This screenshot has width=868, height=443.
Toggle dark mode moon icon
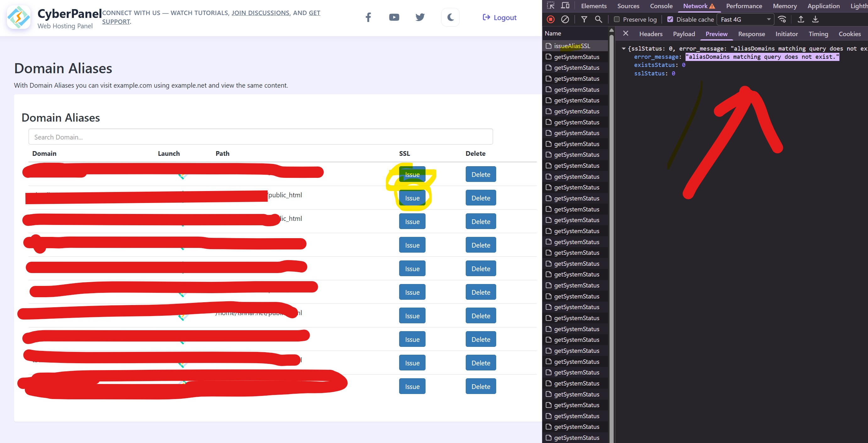(x=450, y=17)
